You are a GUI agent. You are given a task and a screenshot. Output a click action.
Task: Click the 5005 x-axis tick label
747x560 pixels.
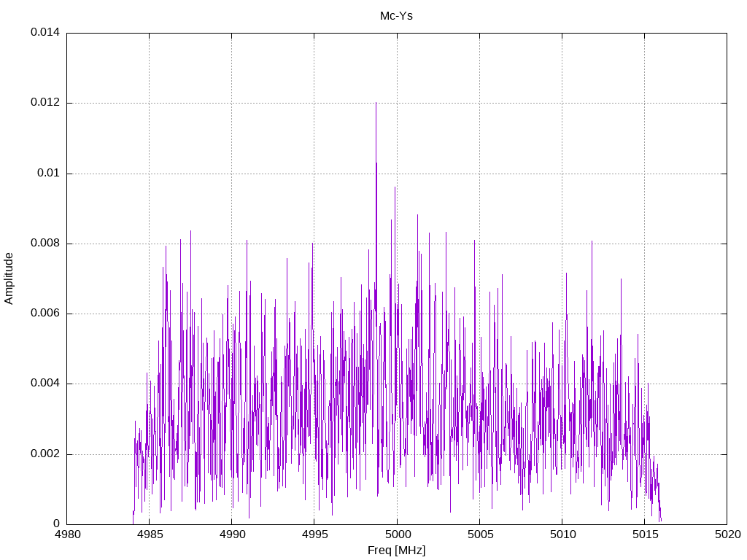point(480,534)
